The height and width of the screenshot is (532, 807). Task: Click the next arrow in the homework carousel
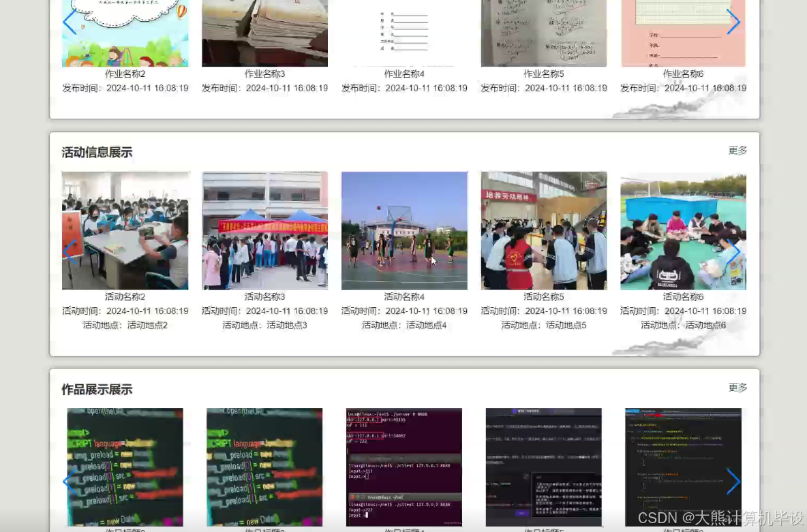(733, 22)
